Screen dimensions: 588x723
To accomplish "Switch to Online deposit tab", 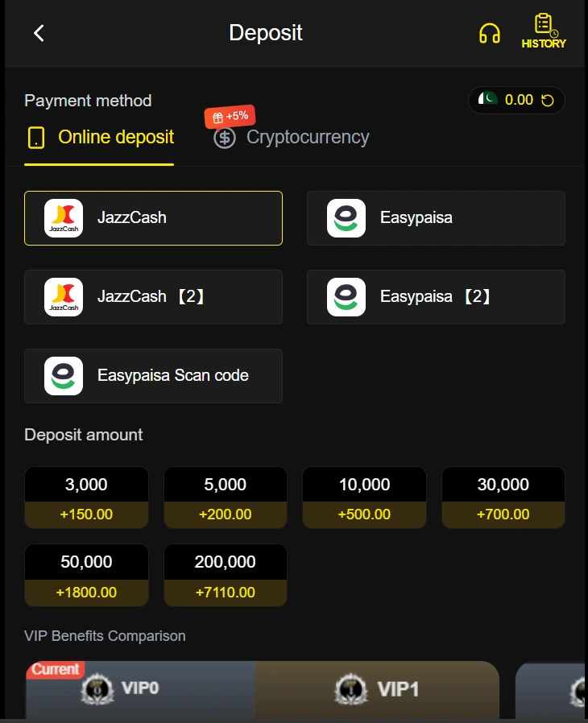I will 99,138.
